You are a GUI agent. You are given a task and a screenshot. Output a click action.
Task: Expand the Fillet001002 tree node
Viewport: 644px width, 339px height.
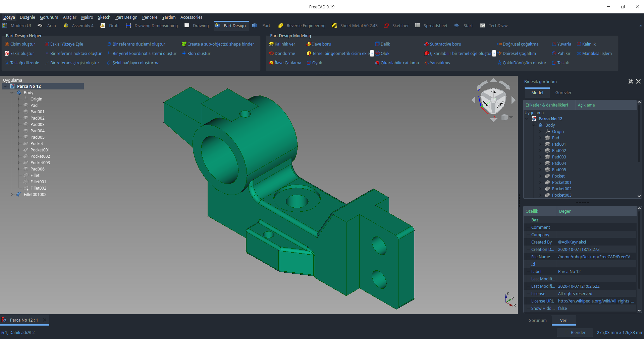coord(12,195)
